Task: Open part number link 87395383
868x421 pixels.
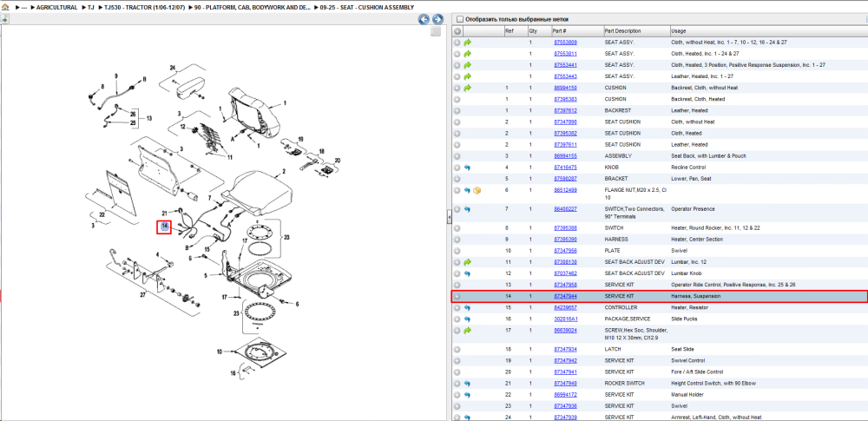Action: (565, 99)
